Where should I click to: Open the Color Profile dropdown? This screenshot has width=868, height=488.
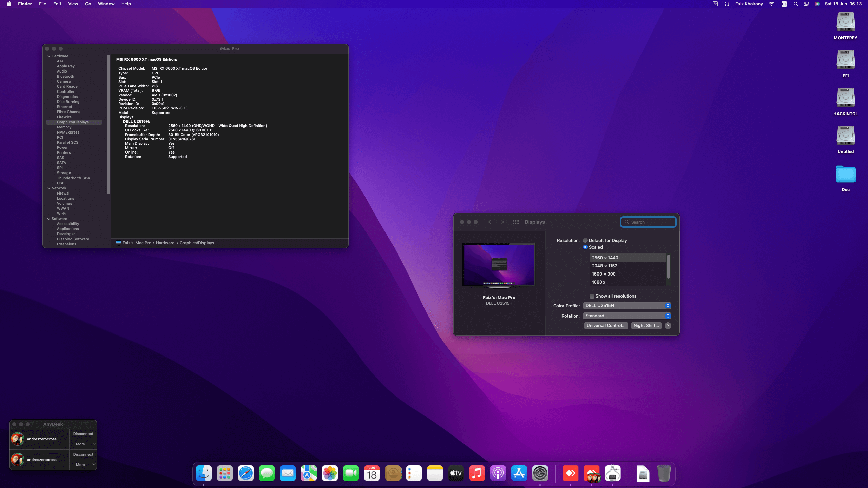point(627,306)
